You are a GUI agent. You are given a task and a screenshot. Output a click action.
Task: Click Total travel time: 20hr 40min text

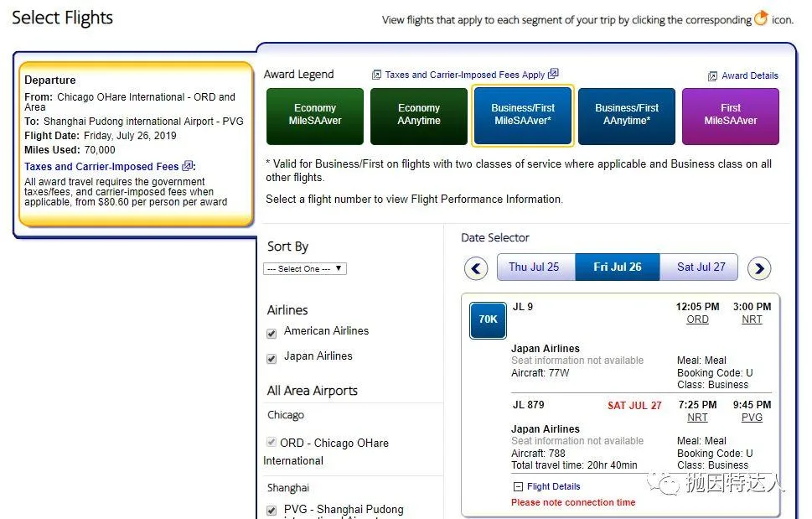[x=574, y=465]
